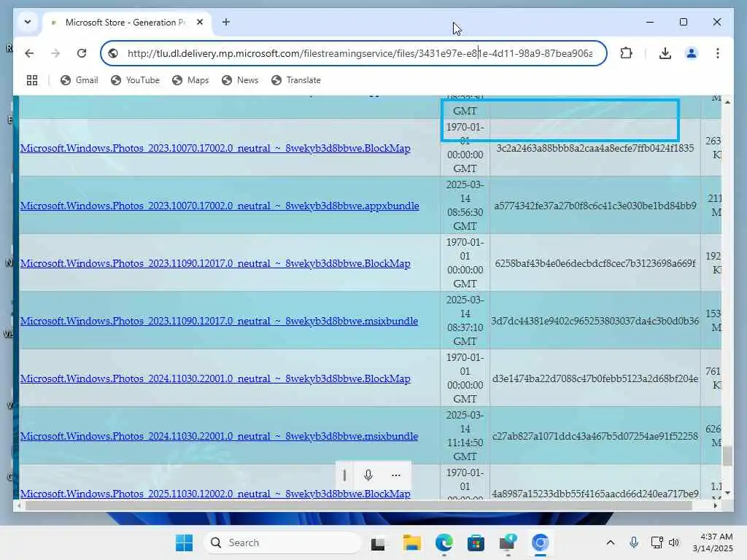Download Photos 2023.10070.17002.0 BlockMap file
The width and height of the screenshot is (747, 560).
coord(215,148)
